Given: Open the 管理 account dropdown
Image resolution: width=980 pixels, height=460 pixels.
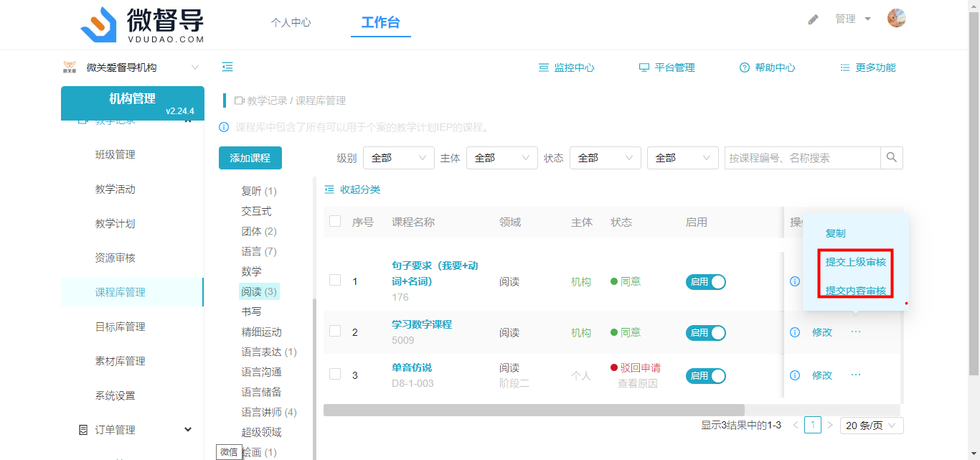Looking at the screenshot, I should (853, 19).
